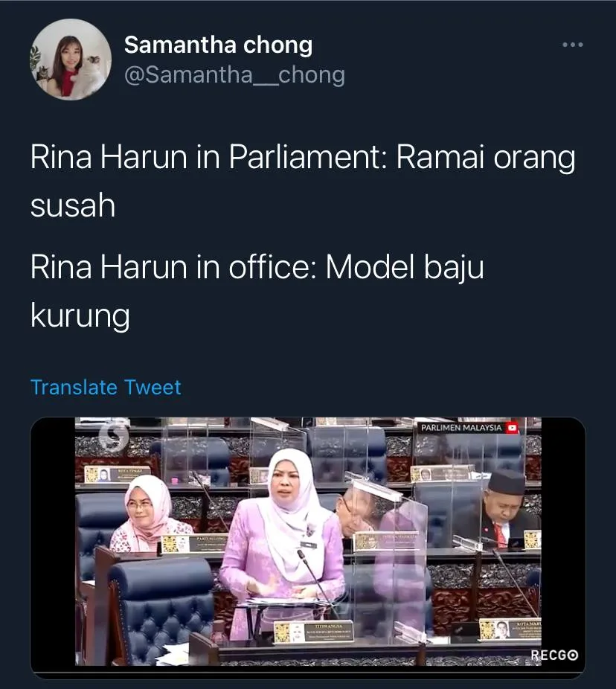Click Translate Tweet

(x=106, y=387)
